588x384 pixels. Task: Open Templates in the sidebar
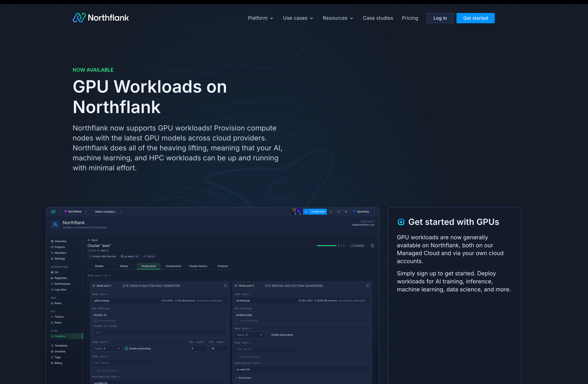click(59, 345)
